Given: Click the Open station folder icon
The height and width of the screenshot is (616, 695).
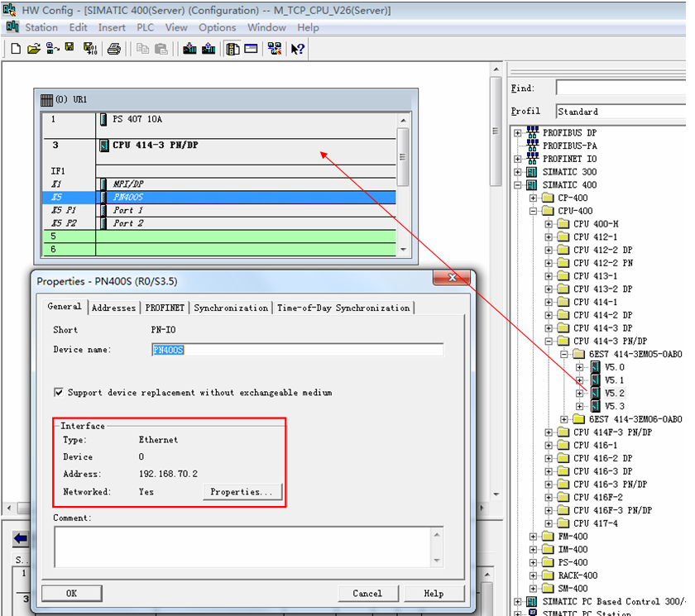Looking at the screenshot, I should coord(34,49).
